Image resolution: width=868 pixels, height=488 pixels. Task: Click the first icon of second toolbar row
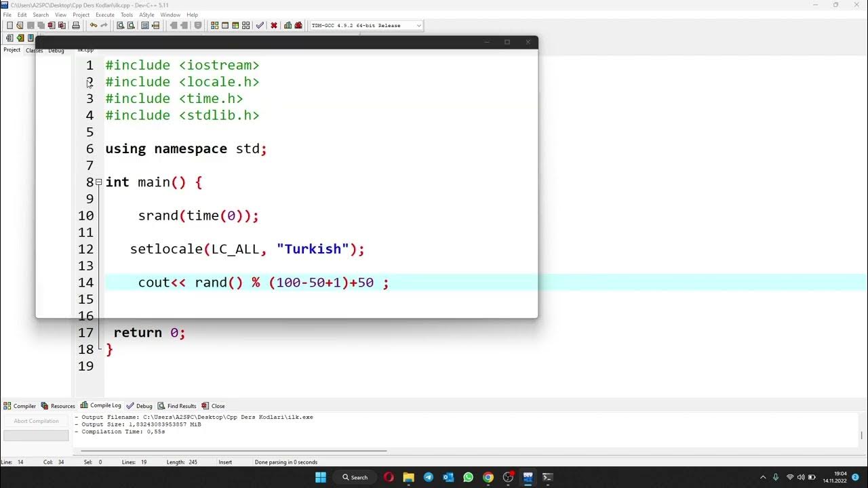9,38
